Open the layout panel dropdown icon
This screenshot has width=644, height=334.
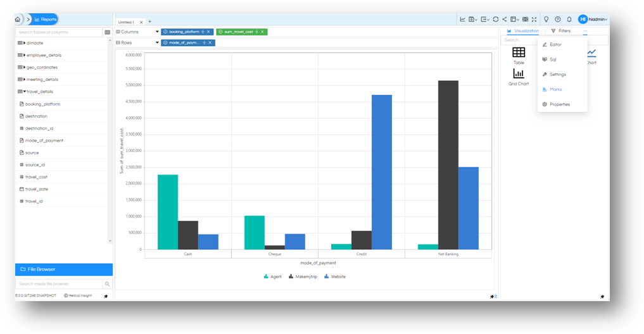(514, 19)
